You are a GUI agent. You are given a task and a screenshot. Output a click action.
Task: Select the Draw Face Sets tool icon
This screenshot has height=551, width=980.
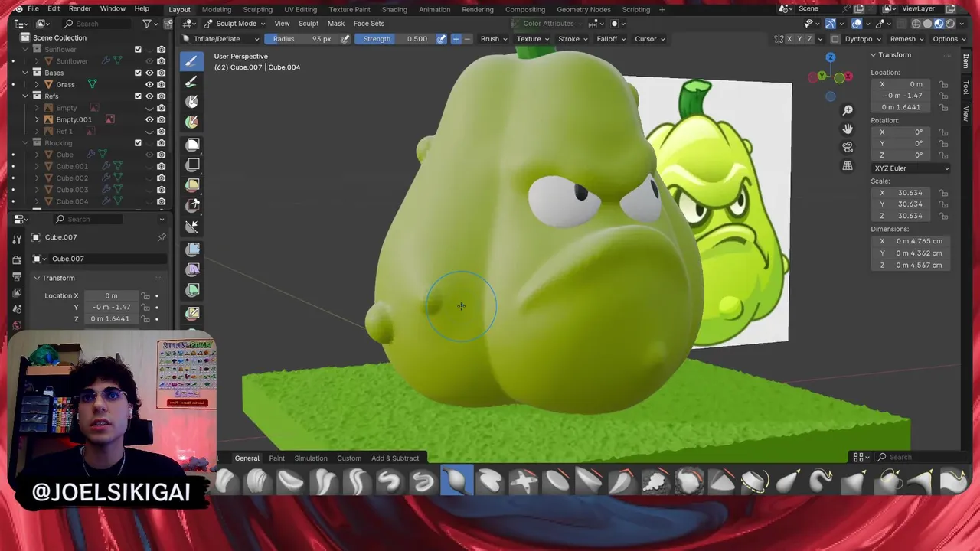pos(192,122)
